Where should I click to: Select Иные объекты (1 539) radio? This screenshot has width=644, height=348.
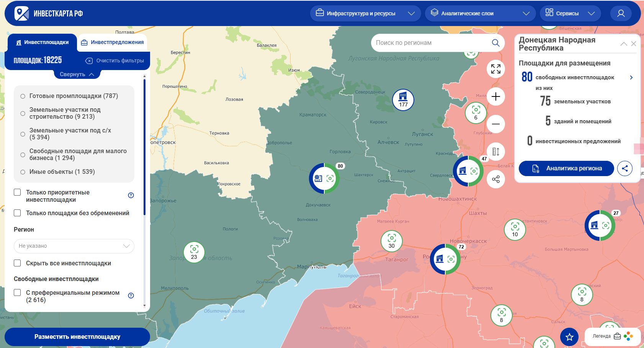[23, 172]
